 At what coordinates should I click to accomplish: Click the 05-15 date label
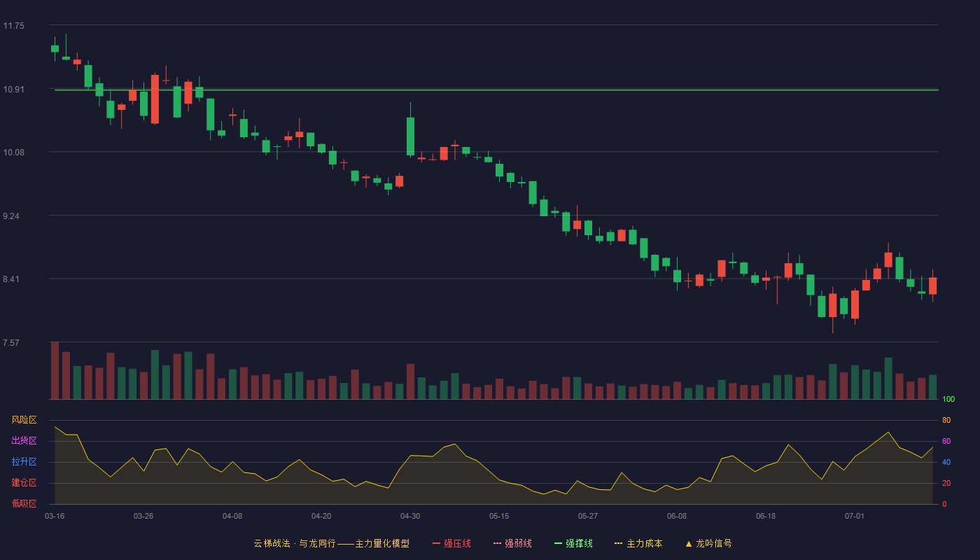499,516
